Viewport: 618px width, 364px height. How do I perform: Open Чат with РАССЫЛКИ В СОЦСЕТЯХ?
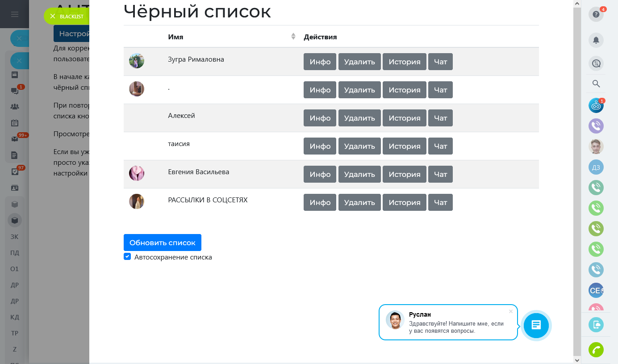(440, 202)
